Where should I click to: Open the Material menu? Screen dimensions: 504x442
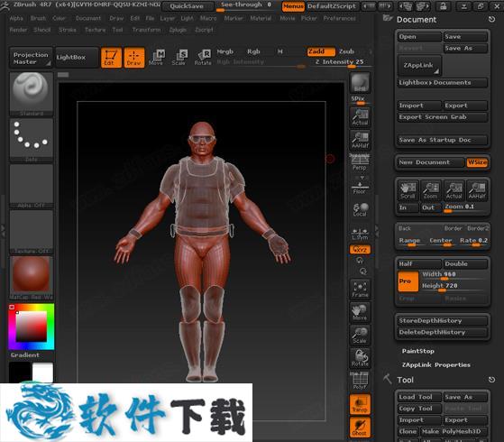(261, 18)
